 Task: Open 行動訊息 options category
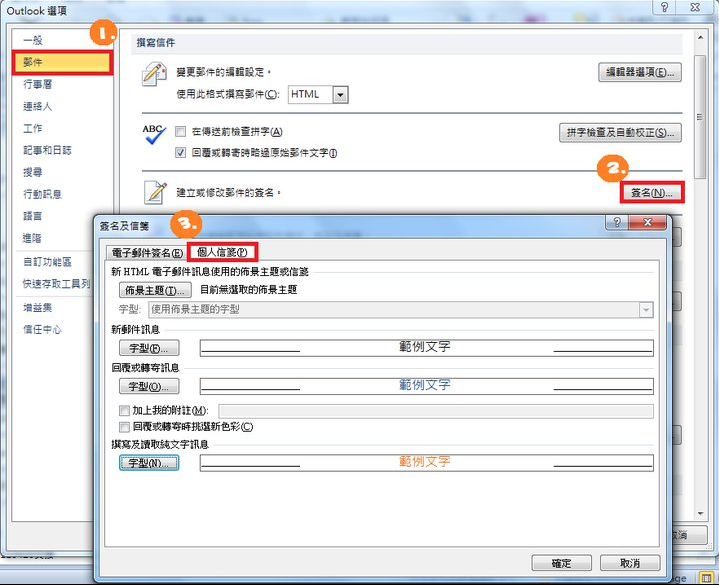42,194
